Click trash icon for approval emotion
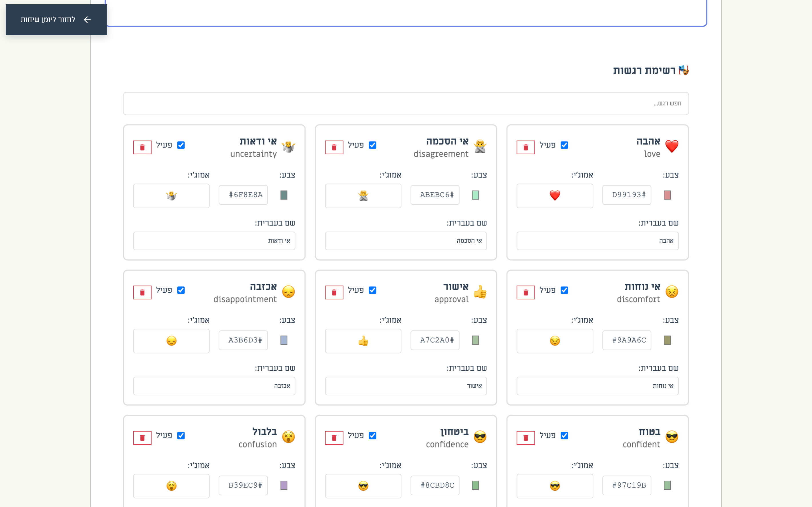The width and height of the screenshot is (812, 507). (x=334, y=292)
